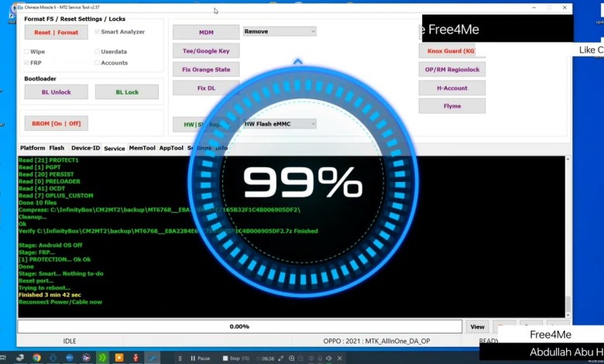Stop the screen recording

[x=235, y=359]
